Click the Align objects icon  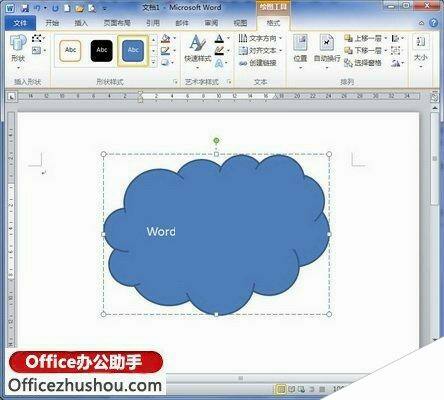click(397, 38)
